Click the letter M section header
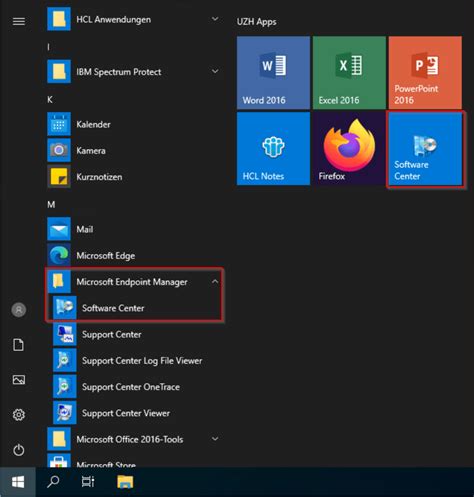Image resolution: width=474 pixels, height=497 pixels. click(x=51, y=204)
